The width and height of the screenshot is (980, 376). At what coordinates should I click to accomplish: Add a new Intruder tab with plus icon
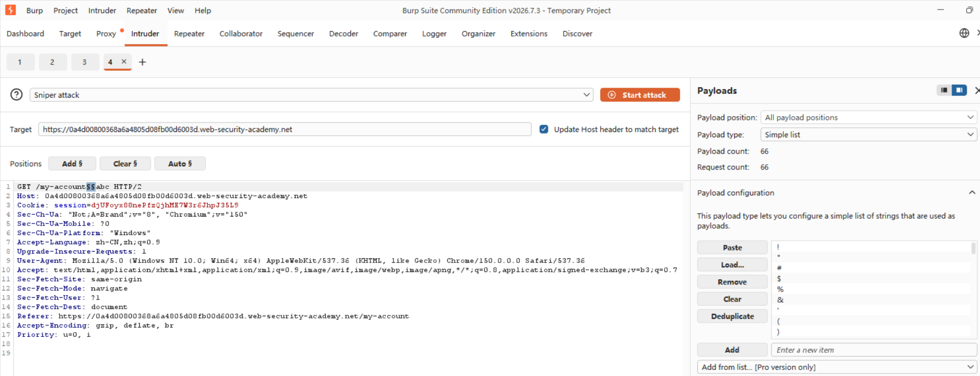pos(142,62)
